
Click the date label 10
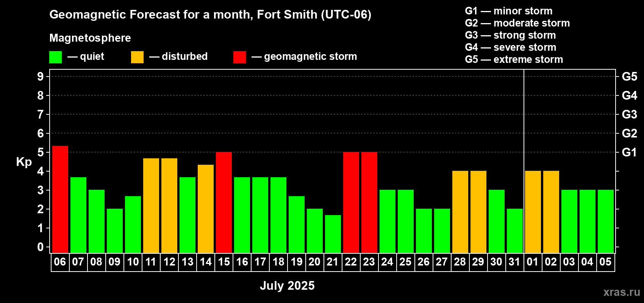(133, 262)
